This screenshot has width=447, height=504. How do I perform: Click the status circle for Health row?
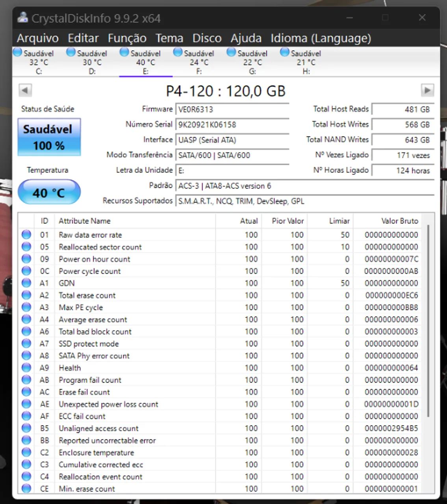(26, 368)
